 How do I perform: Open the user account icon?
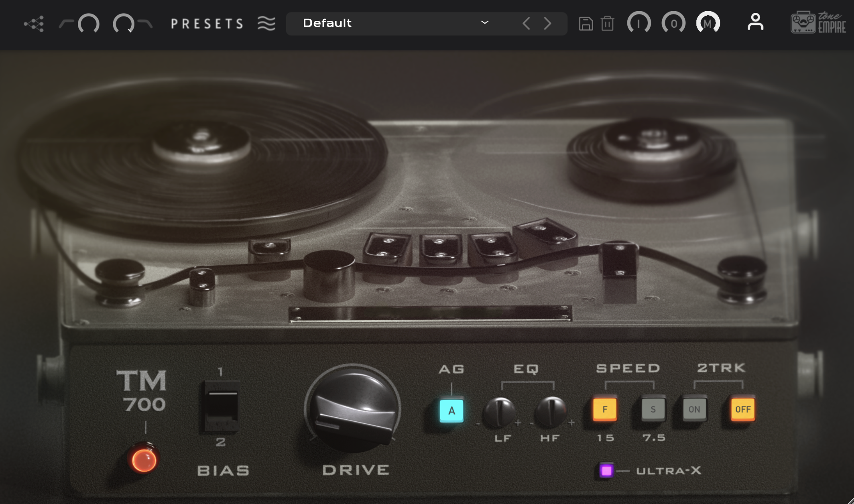point(755,22)
